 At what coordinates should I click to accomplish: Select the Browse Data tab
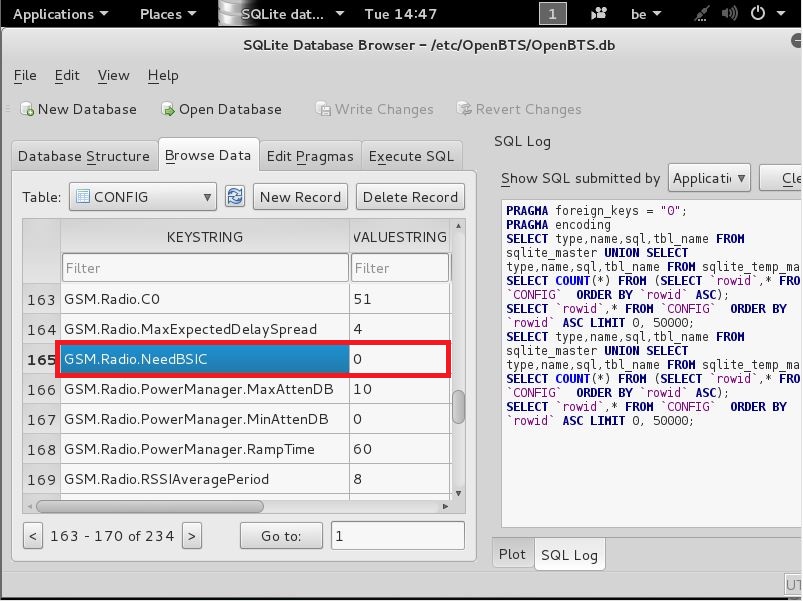[208, 155]
